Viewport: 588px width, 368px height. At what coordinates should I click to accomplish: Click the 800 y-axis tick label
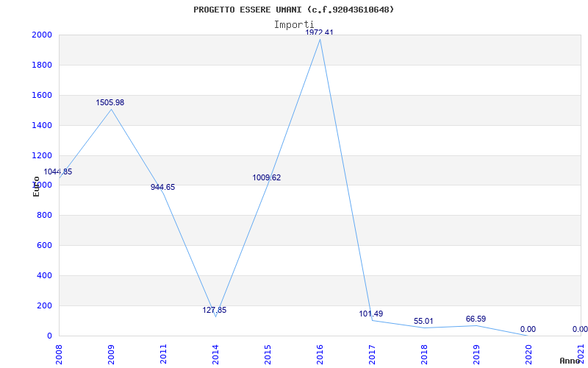[x=44, y=216]
